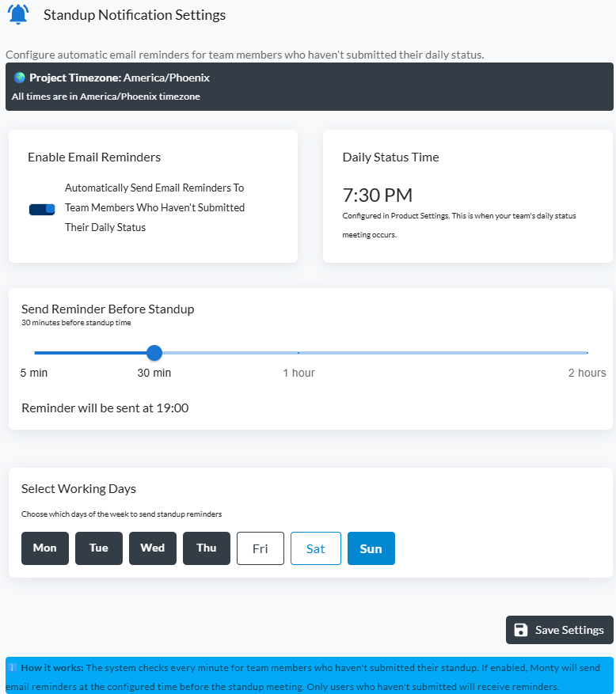Click 'Project Timezone: America/Phoenix' text
The width and height of the screenshot is (616, 694).
point(120,78)
